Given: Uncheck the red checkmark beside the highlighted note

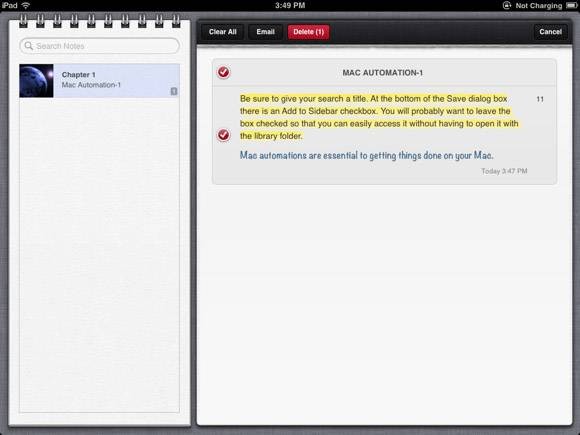Looking at the screenshot, I should pyautogui.click(x=223, y=135).
